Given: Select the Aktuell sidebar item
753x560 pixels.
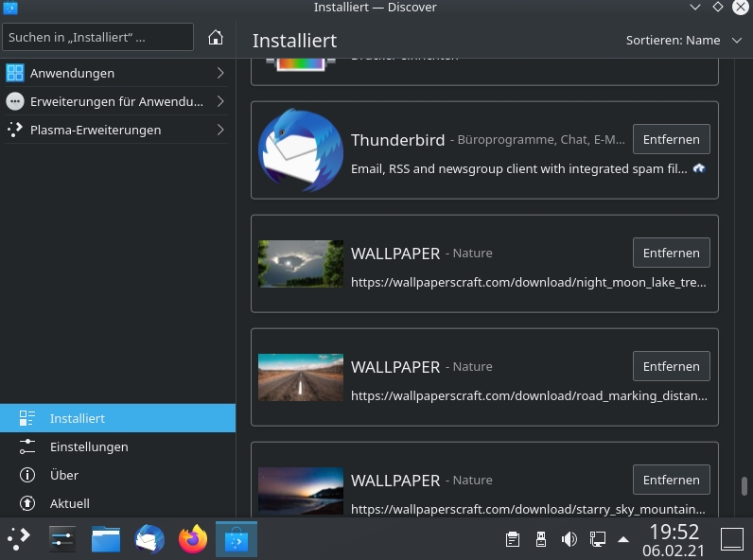Looking at the screenshot, I should coord(70,503).
